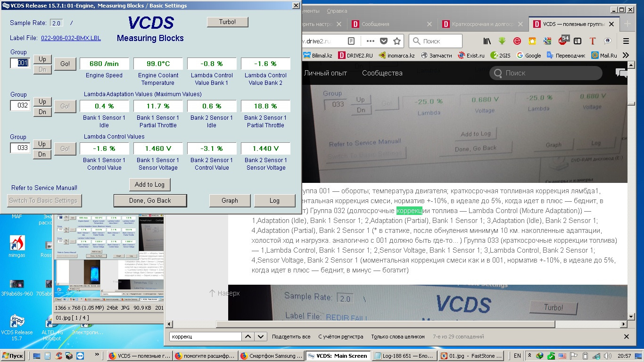Click find bar text field 'коррекц'
Viewport: 644px width, 362px height.
pyautogui.click(x=205, y=337)
